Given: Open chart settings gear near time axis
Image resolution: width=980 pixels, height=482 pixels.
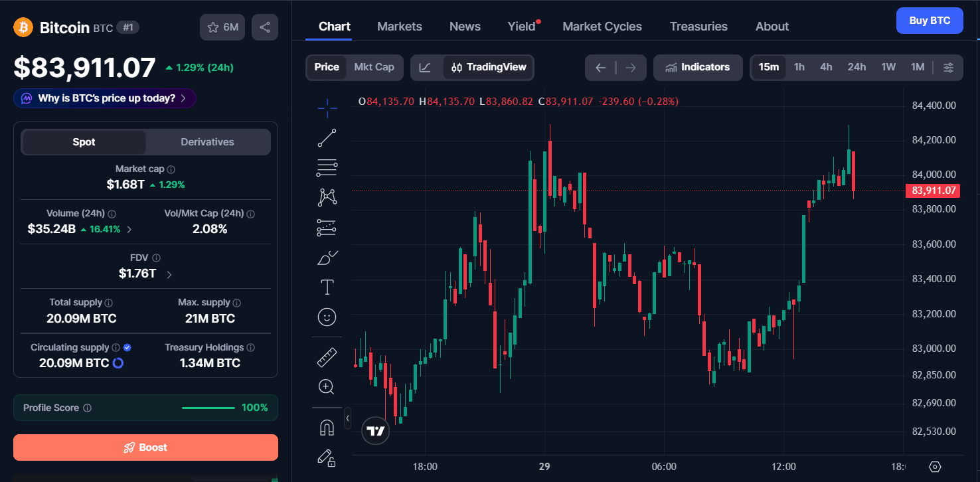Looking at the screenshot, I should (935, 467).
